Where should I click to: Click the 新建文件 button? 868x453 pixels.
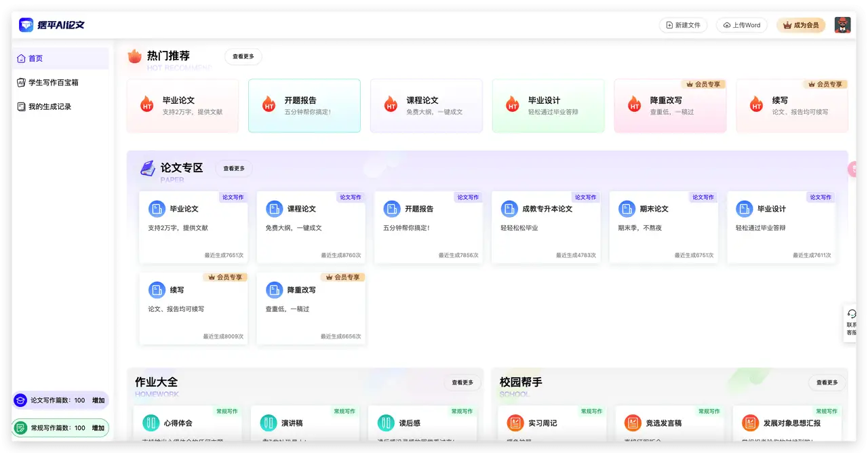683,25
